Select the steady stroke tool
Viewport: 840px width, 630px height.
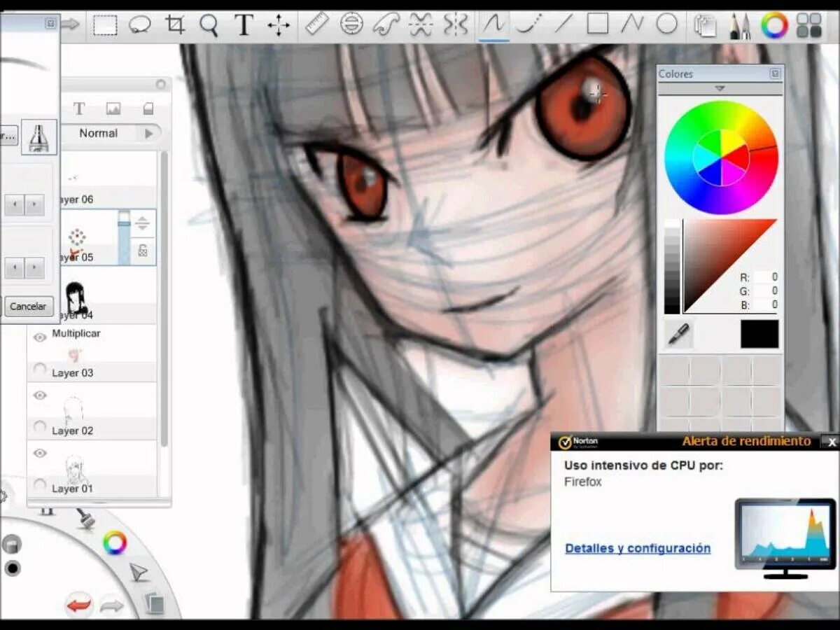coord(494,24)
